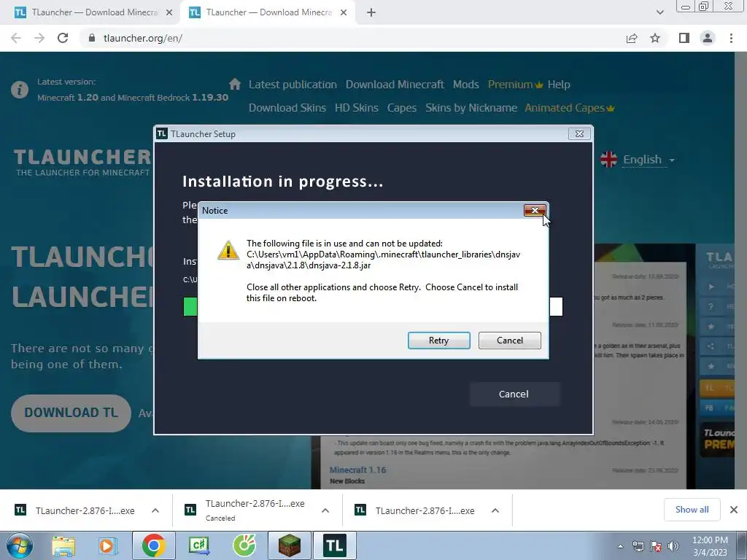747x560 pixels.
Task: Open Windows Explorer from taskbar
Action: tap(63, 545)
